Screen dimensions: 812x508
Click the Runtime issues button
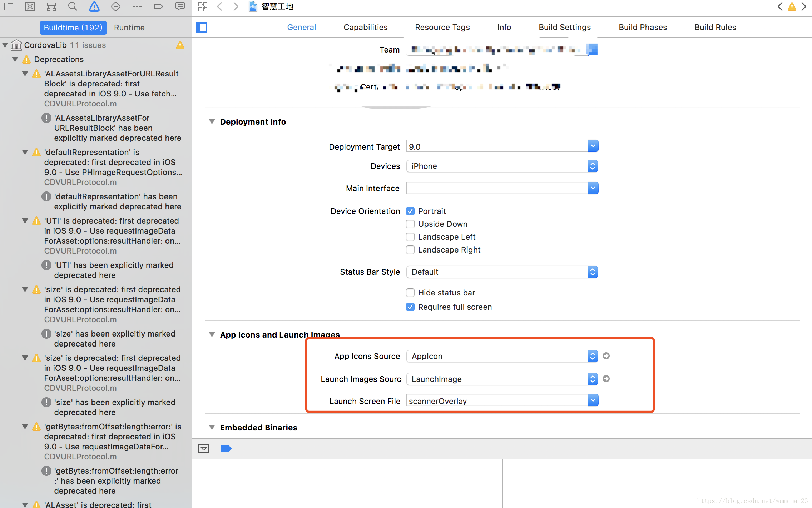(130, 27)
